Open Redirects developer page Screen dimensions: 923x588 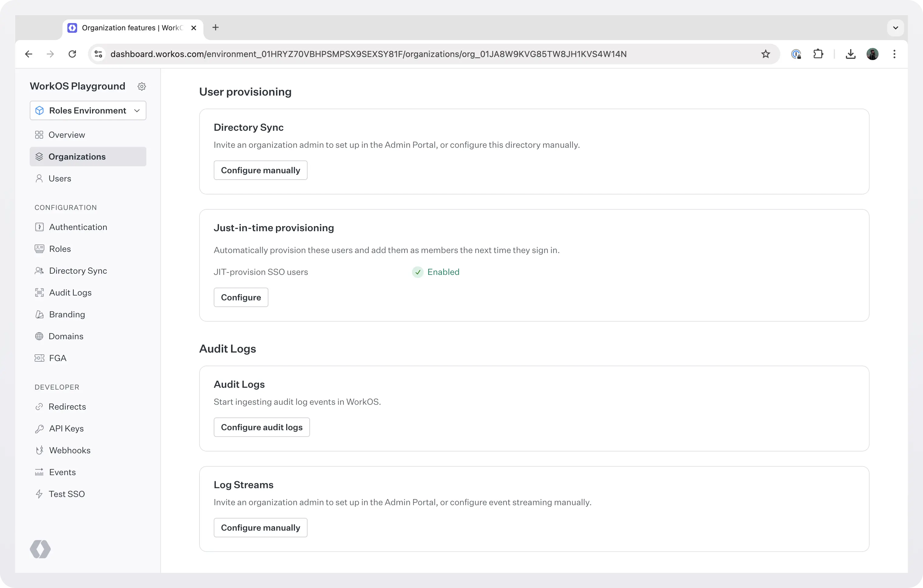pyautogui.click(x=88, y=407)
